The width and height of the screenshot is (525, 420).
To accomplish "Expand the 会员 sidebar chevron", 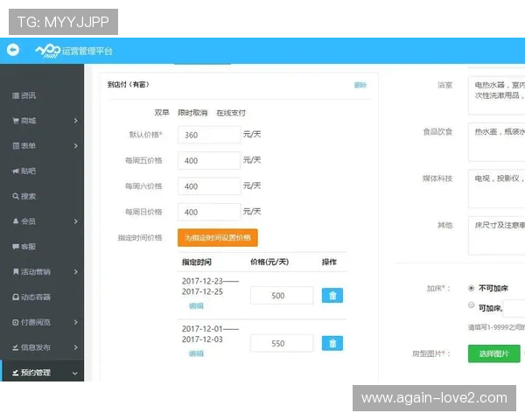I will tap(75, 221).
